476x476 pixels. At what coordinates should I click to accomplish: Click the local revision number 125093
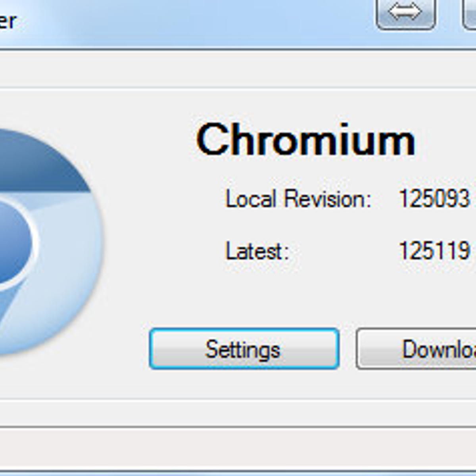pos(434,198)
